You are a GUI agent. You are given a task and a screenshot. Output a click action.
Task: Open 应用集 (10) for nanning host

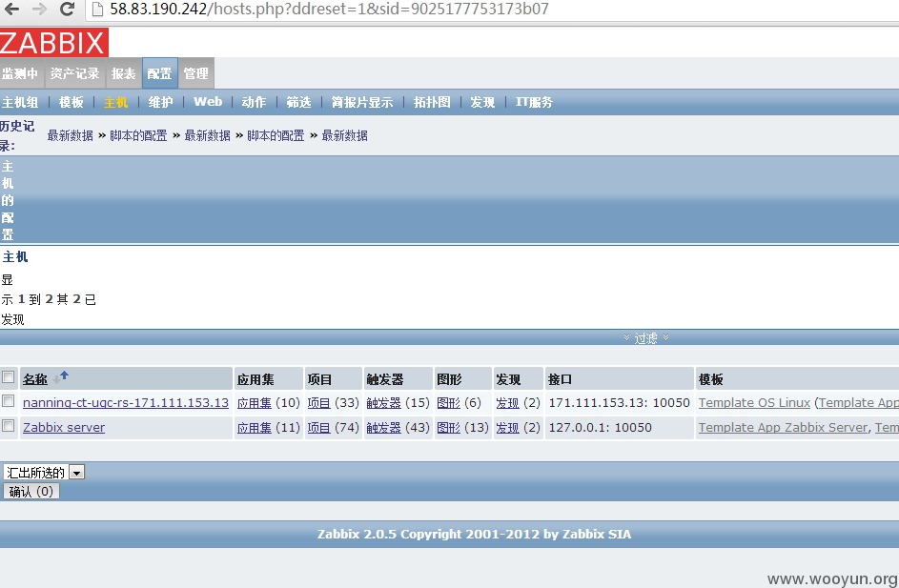(x=255, y=403)
